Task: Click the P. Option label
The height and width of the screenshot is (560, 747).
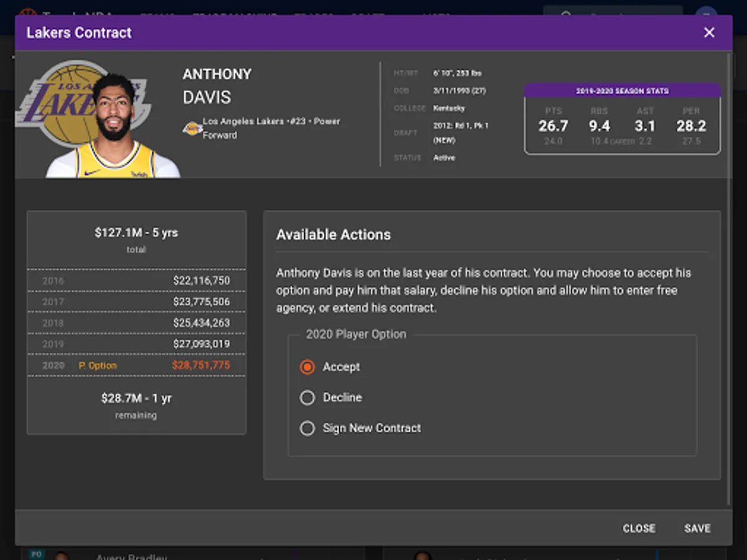Action: 98,366
